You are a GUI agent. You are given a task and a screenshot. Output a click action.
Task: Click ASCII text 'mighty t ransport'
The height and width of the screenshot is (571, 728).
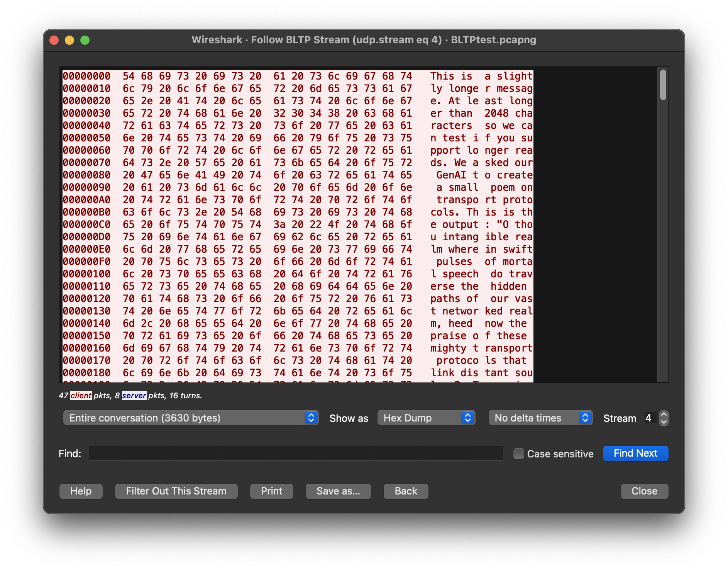point(481,348)
